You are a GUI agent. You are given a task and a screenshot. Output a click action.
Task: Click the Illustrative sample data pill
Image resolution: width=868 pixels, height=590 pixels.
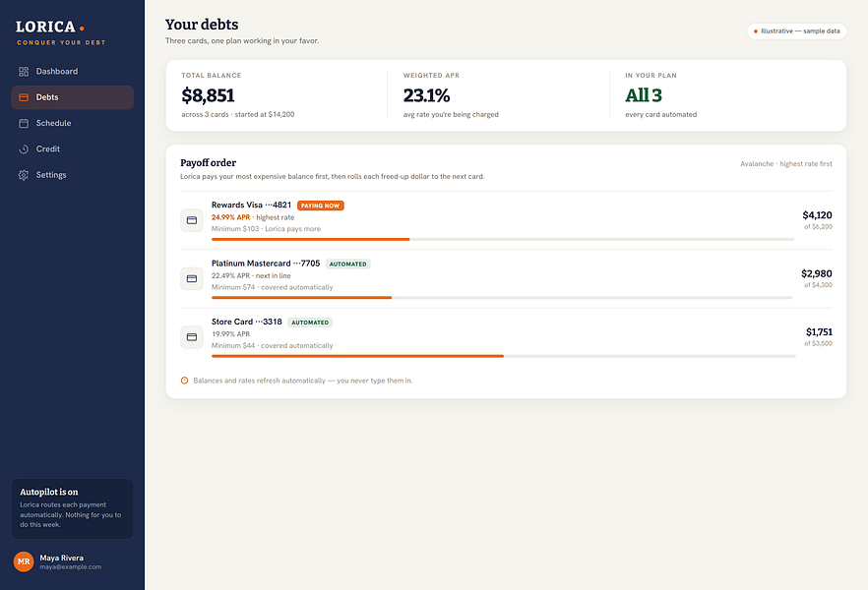click(796, 30)
